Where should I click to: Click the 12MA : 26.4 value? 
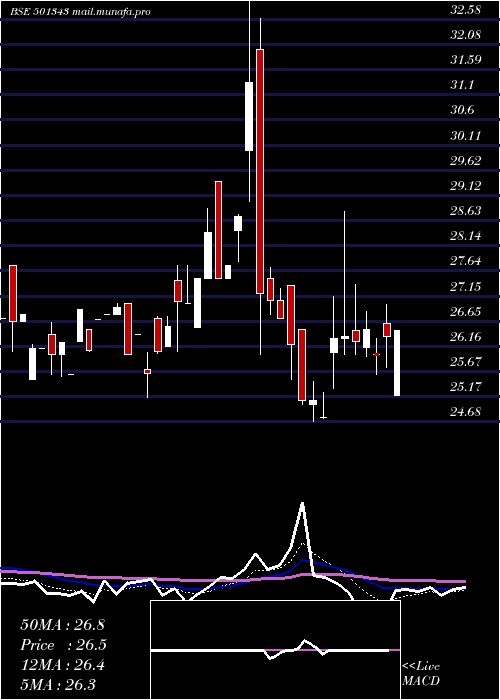pos(62,665)
